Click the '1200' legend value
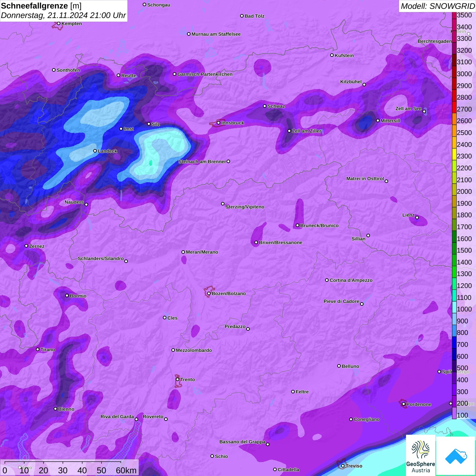Viewport: 476px width, 476px height. [x=464, y=286]
